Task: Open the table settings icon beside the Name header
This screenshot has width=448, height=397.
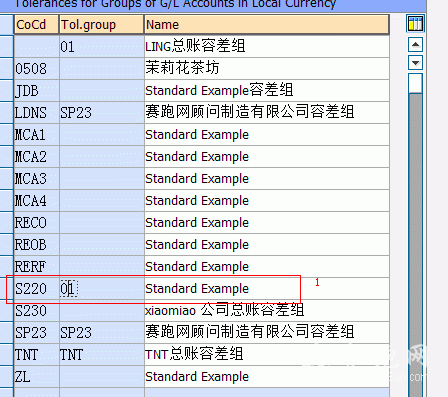Action: tap(415, 24)
